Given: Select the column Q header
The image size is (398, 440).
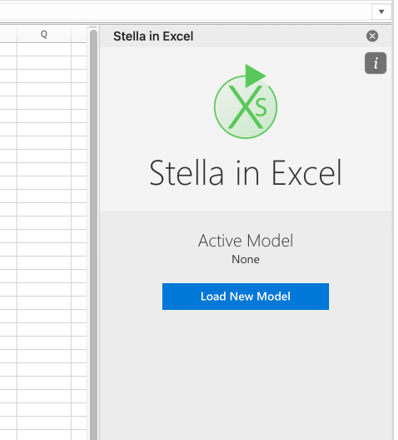Looking at the screenshot, I should (x=44, y=34).
